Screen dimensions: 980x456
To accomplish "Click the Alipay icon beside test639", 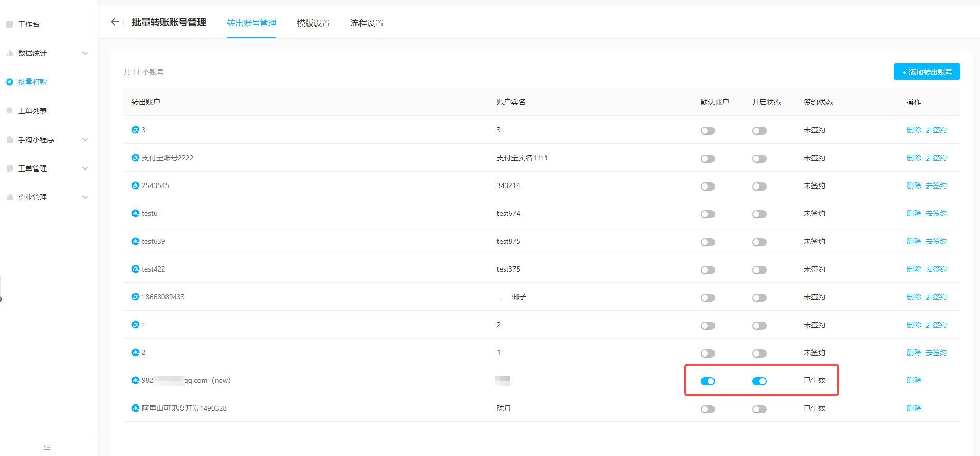I will click(x=136, y=241).
